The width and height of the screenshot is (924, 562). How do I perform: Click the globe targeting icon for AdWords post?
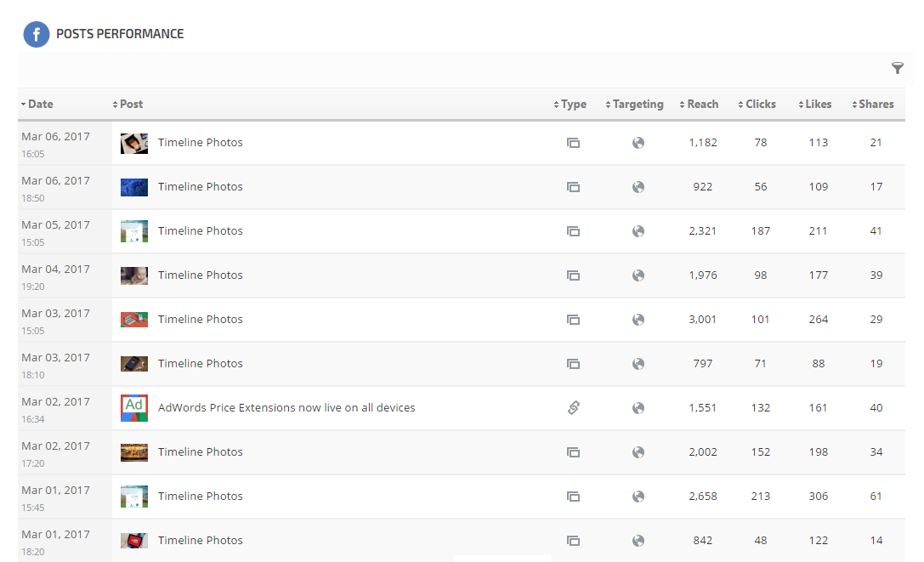click(x=638, y=408)
